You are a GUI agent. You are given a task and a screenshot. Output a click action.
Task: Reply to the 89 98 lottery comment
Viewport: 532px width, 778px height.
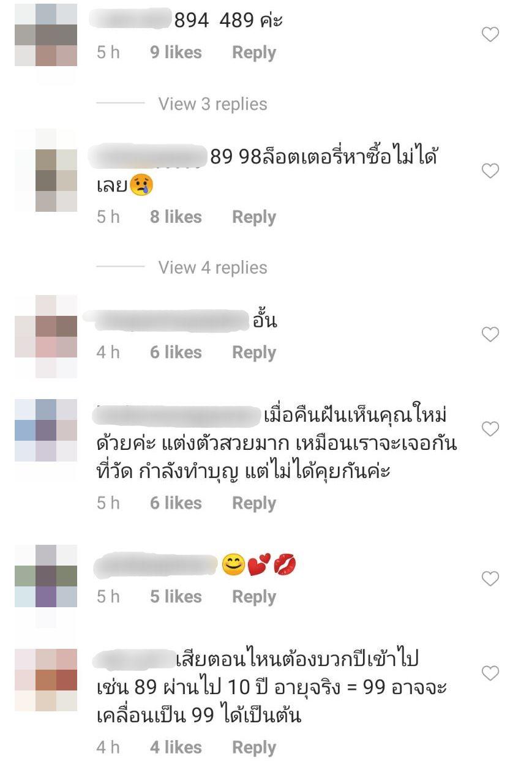(x=254, y=217)
